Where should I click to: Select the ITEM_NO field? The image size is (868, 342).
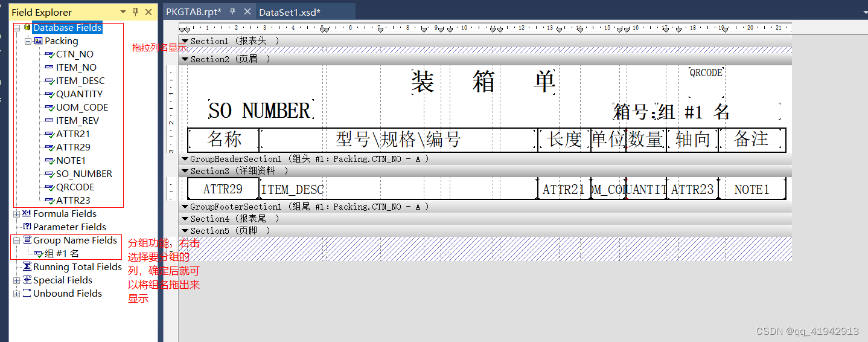pos(76,68)
